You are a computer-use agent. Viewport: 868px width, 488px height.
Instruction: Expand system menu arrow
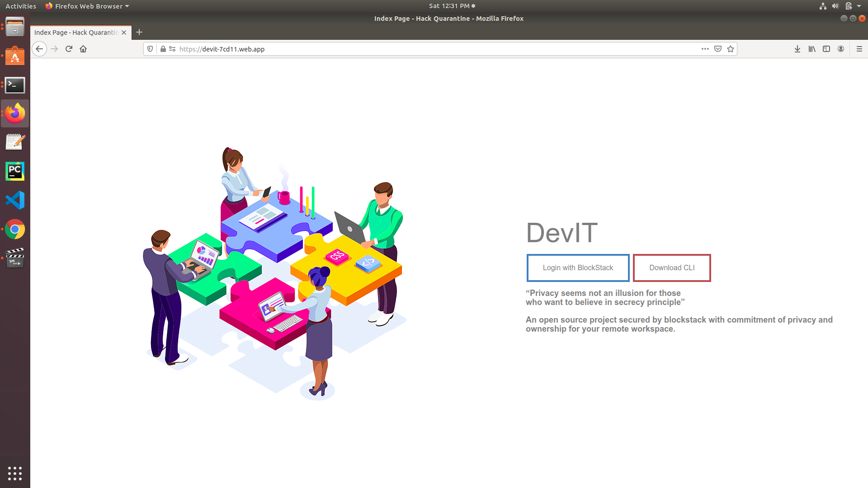point(859,6)
